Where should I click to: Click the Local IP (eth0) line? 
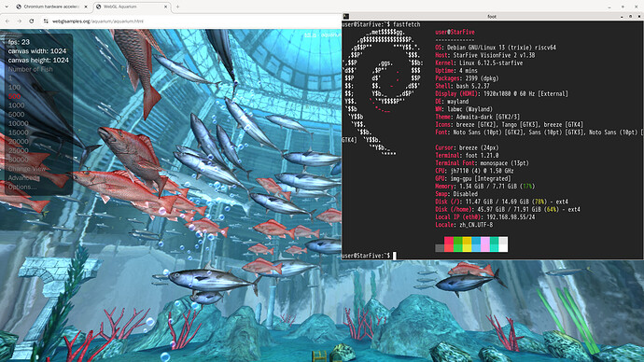485,217
